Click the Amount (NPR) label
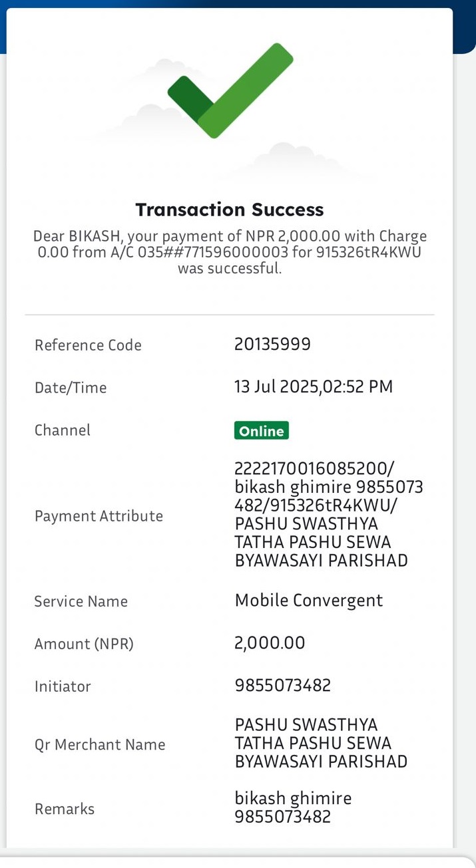This screenshot has width=476, height=868. tap(84, 644)
